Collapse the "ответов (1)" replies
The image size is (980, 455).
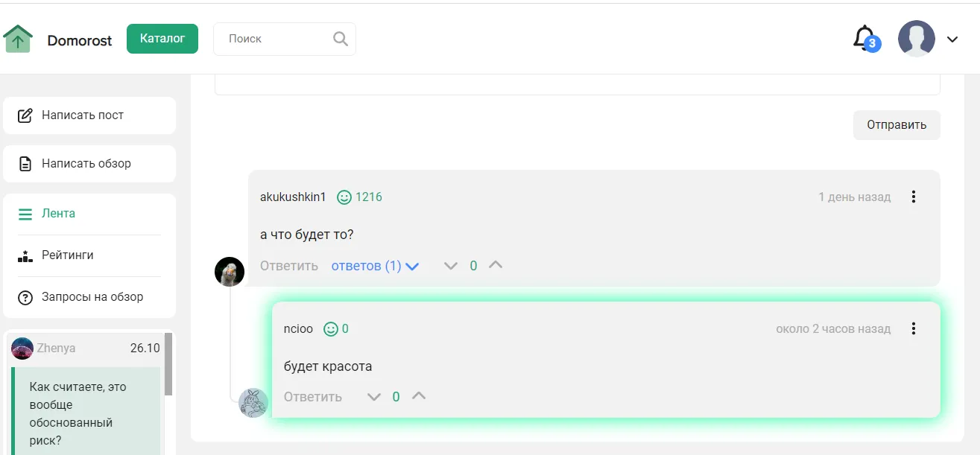(375, 266)
